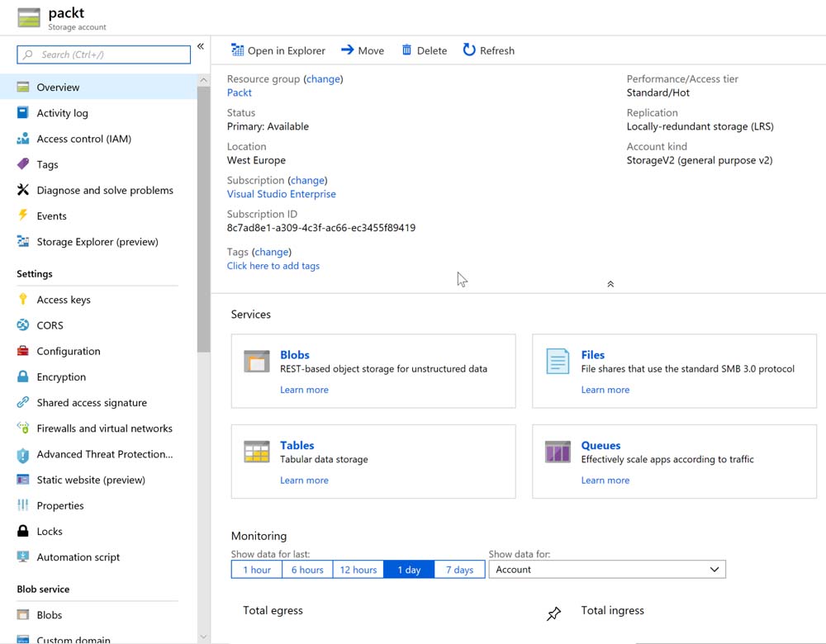
Task: Choose the 12 hours time range
Action: pyautogui.click(x=358, y=570)
